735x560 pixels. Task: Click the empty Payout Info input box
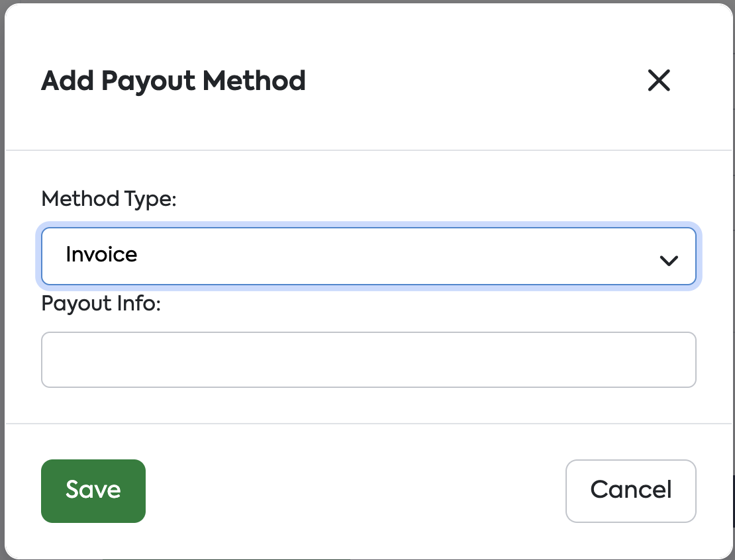pos(368,359)
